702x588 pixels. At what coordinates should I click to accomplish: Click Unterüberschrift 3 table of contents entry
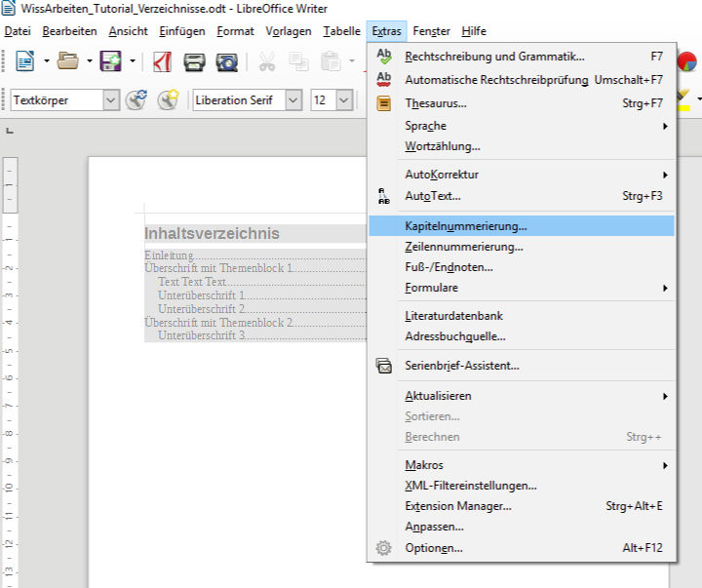click(202, 335)
